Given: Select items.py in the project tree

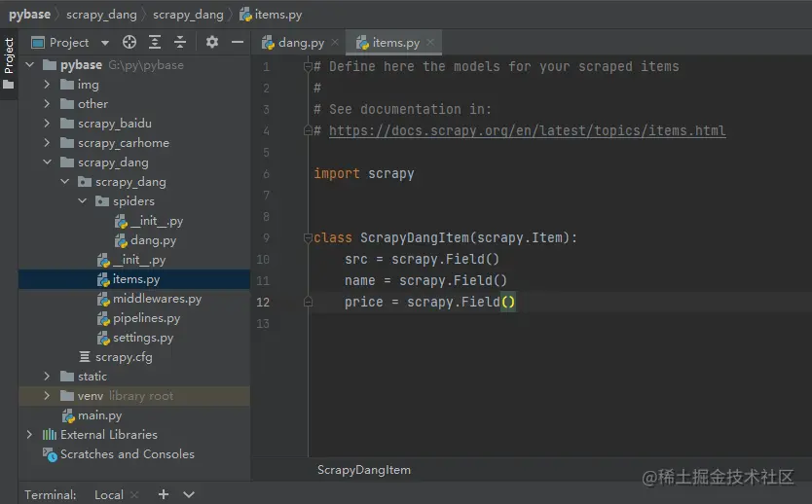Looking at the screenshot, I should tap(134, 279).
